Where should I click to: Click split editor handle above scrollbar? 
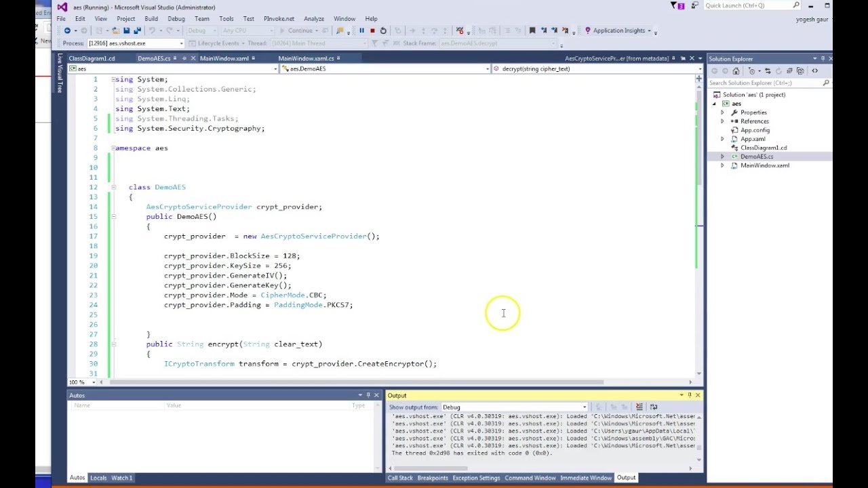coord(698,79)
